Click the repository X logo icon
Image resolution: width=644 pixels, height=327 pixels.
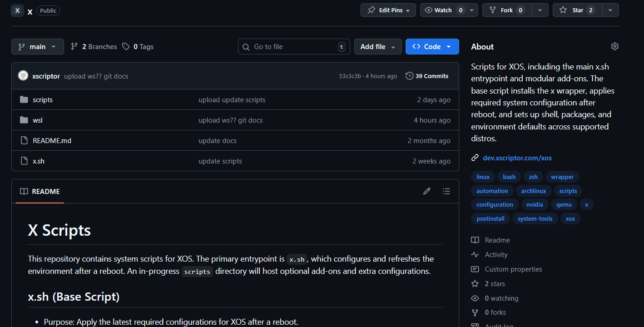click(17, 10)
